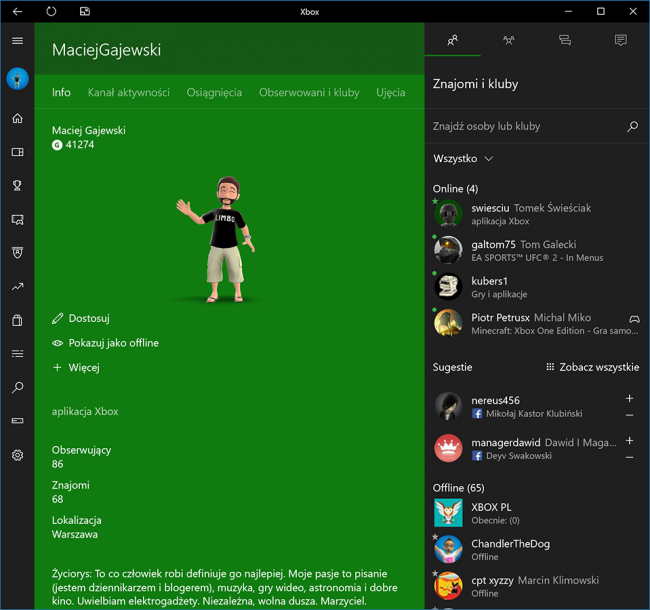The image size is (650, 610).
Task: Expand Więcej options
Action: (76, 368)
